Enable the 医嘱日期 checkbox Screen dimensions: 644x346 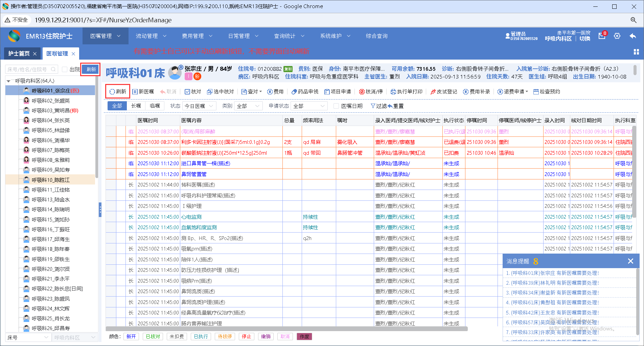tap(336, 106)
